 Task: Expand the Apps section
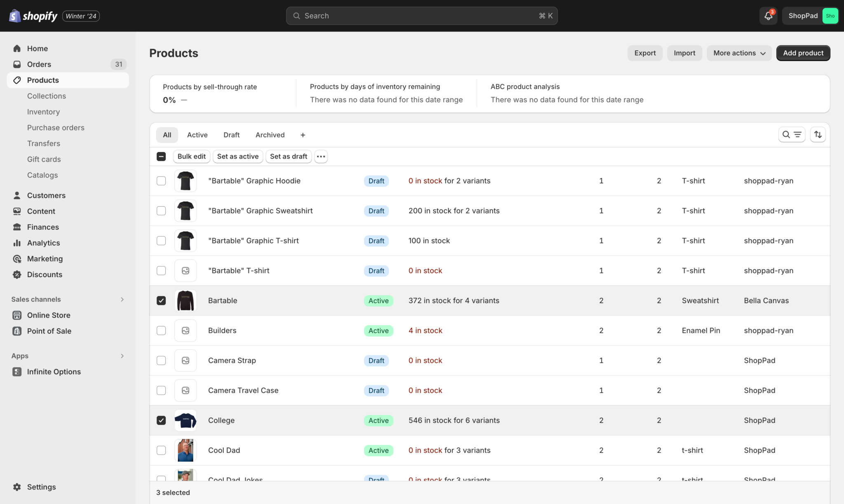(122, 356)
